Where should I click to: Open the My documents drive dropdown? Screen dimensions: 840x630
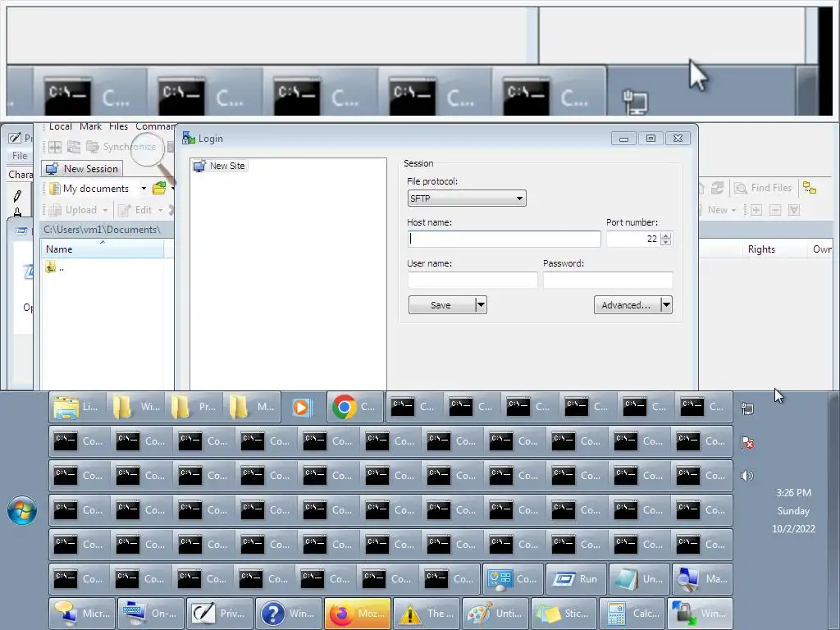tap(144, 189)
